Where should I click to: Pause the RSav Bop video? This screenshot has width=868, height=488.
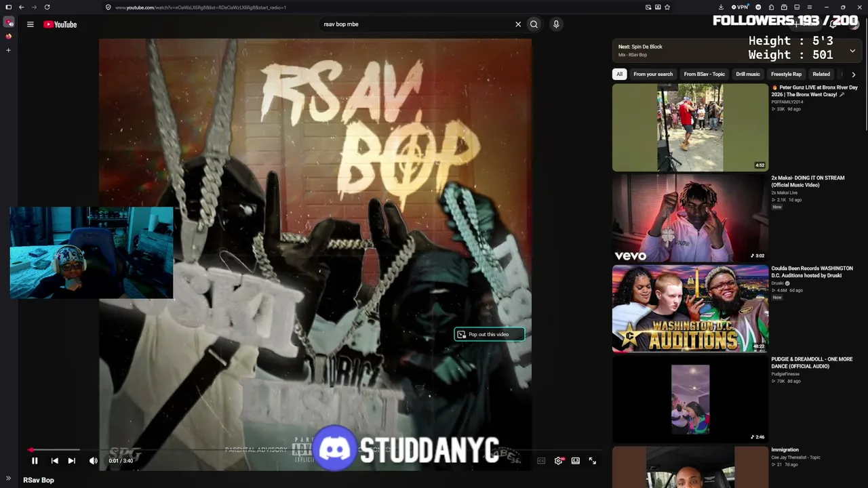pyautogui.click(x=35, y=461)
